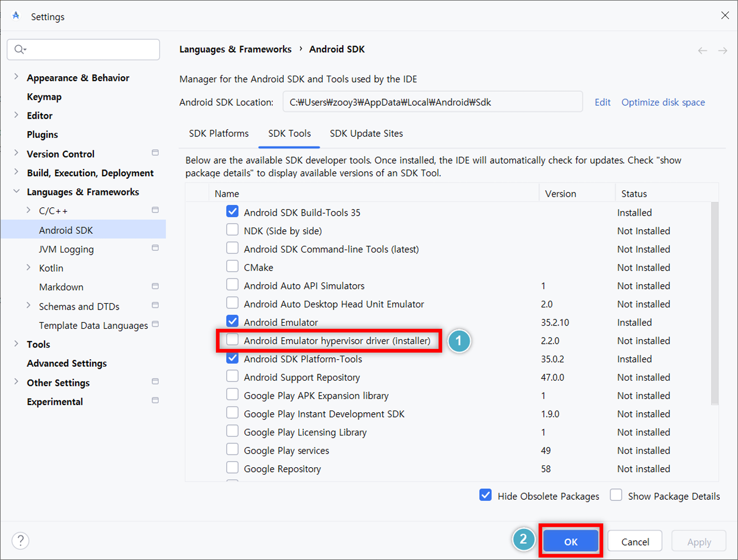Focus the settings search field

(x=83, y=49)
